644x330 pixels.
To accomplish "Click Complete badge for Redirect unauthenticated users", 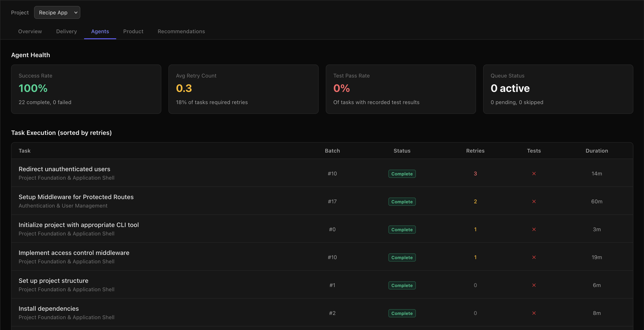I will point(402,174).
